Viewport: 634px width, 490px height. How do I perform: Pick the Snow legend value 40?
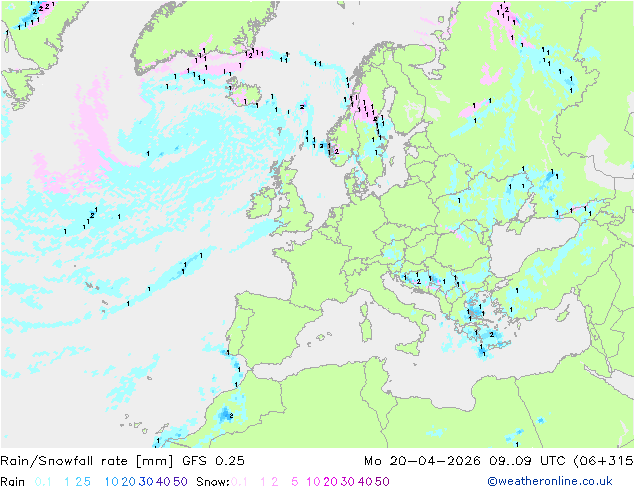[x=365, y=482]
